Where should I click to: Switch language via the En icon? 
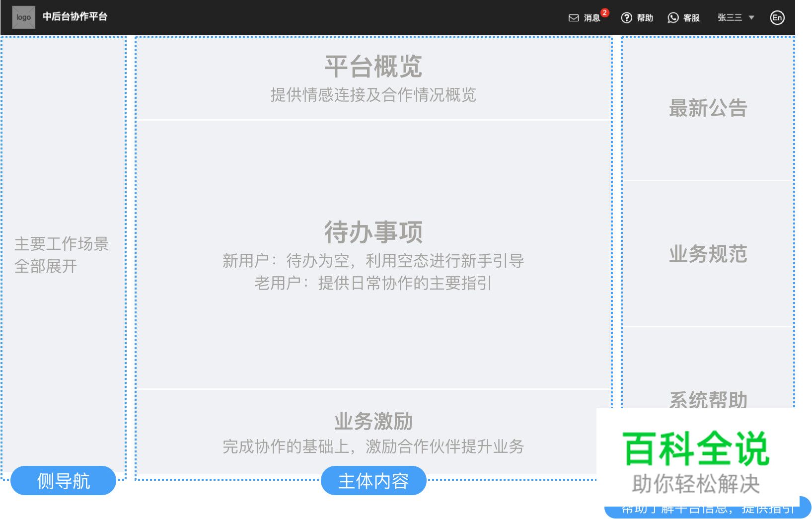777,17
